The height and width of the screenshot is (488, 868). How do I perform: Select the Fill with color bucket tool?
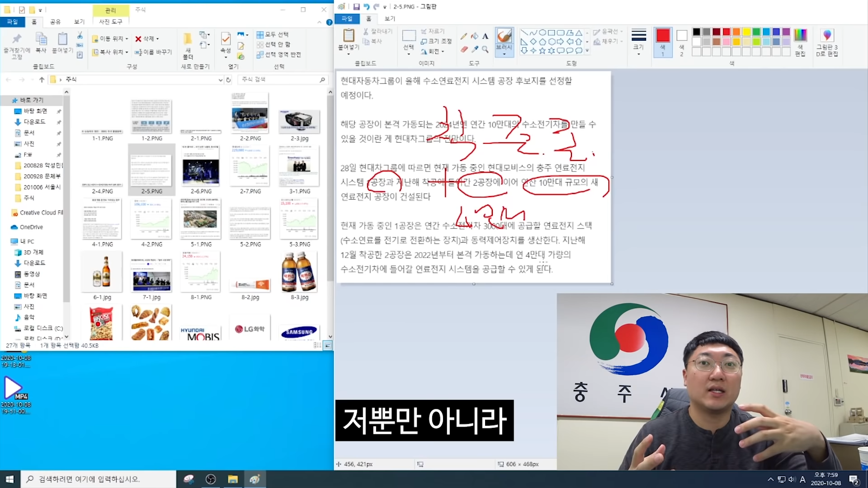coord(474,36)
